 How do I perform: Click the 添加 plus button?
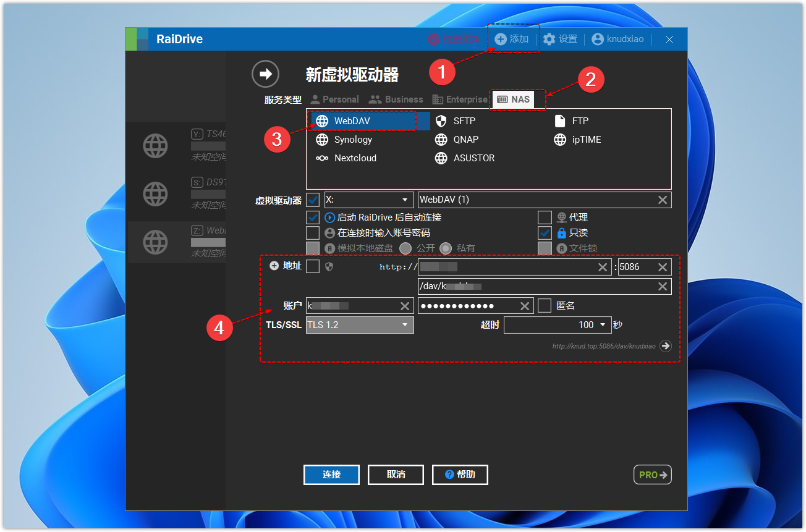[x=512, y=39]
